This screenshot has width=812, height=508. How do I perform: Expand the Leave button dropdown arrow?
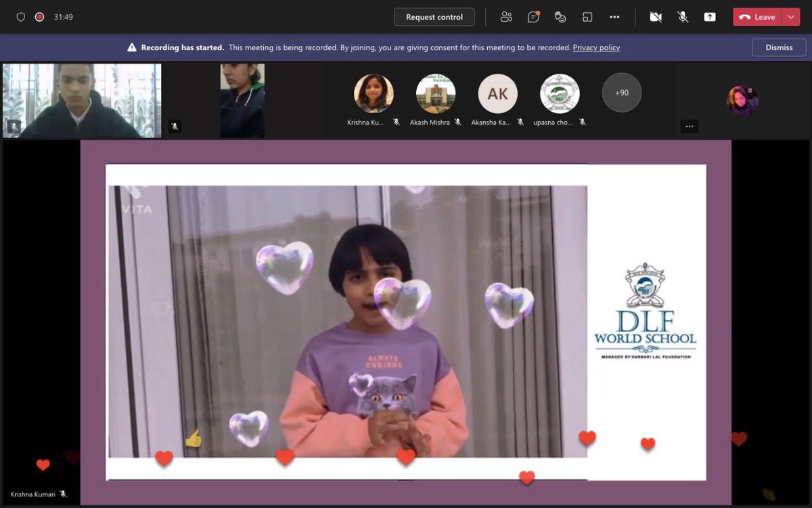(x=789, y=16)
